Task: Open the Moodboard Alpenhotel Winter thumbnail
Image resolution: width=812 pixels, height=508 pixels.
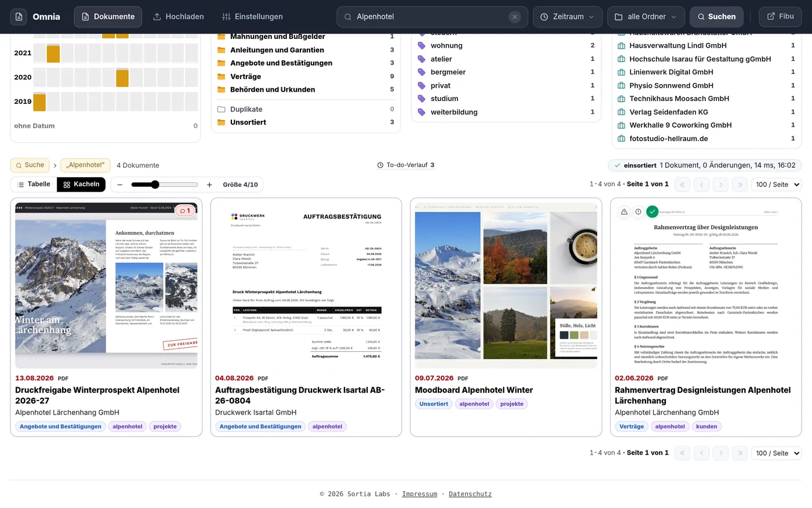Action: pyautogui.click(x=506, y=284)
